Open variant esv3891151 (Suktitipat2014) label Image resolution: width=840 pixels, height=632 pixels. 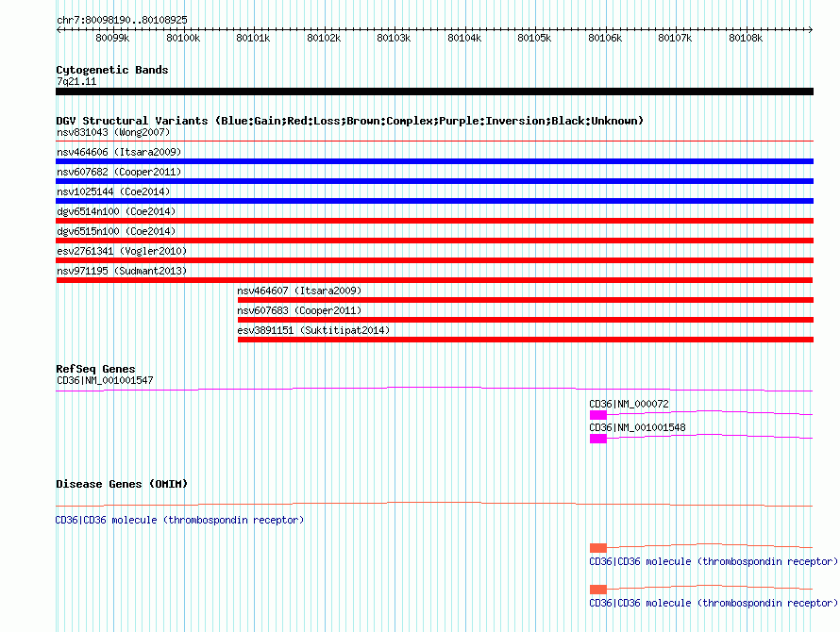click(313, 330)
